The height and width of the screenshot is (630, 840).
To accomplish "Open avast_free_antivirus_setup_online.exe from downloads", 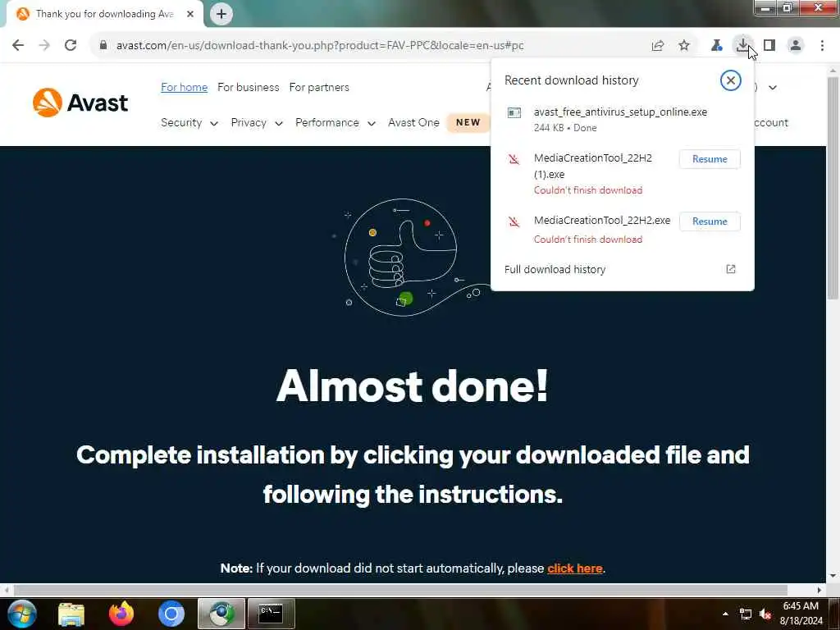I will 620,112.
